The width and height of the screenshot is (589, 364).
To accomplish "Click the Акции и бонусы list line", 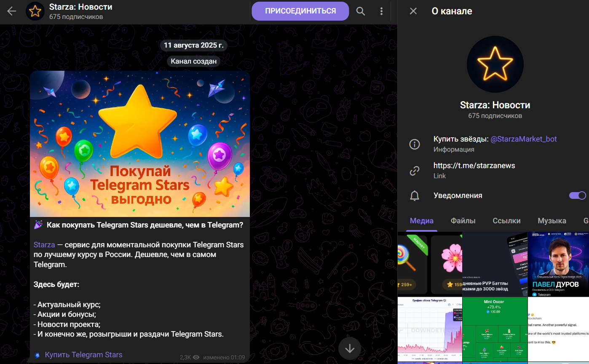I will [x=65, y=314].
